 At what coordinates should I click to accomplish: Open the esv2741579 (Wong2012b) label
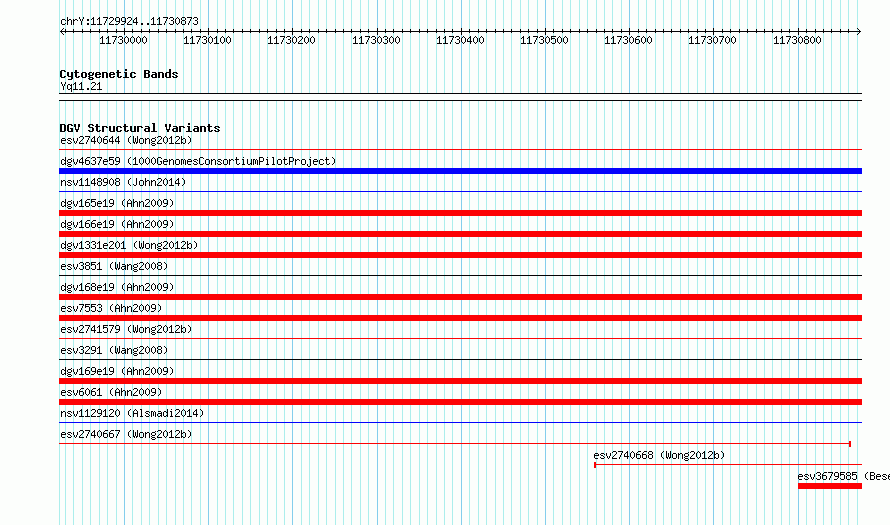126,329
